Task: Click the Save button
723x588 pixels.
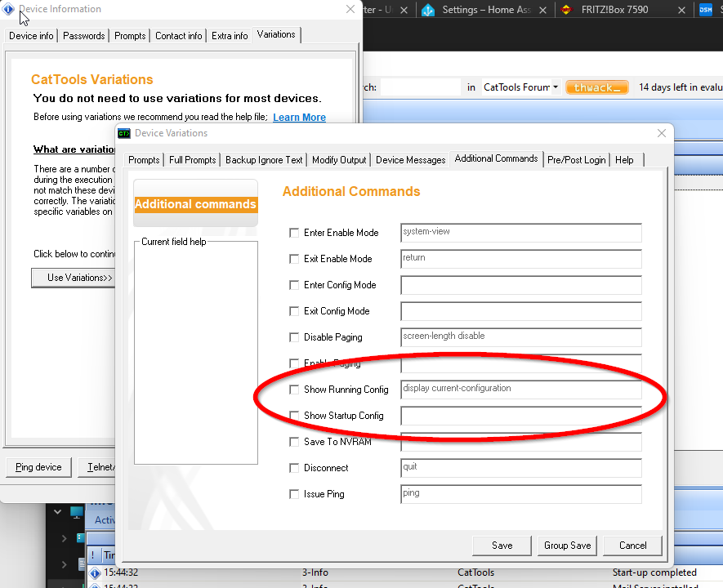Action: point(502,546)
